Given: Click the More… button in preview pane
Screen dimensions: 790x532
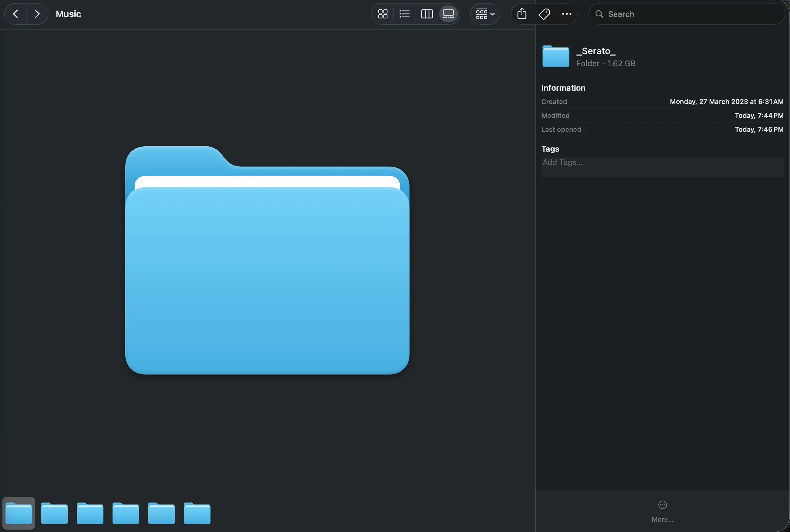Looking at the screenshot, I should 662,511.
